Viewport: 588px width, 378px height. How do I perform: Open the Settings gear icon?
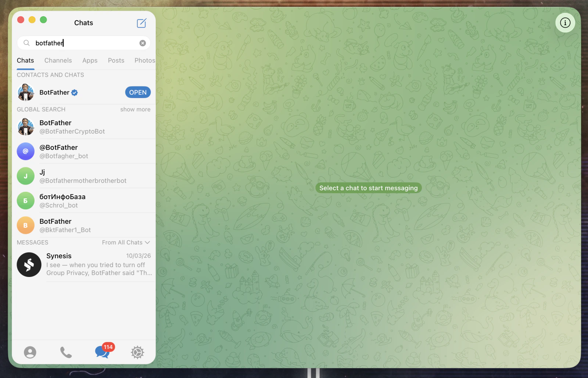(x=137, y=352)
